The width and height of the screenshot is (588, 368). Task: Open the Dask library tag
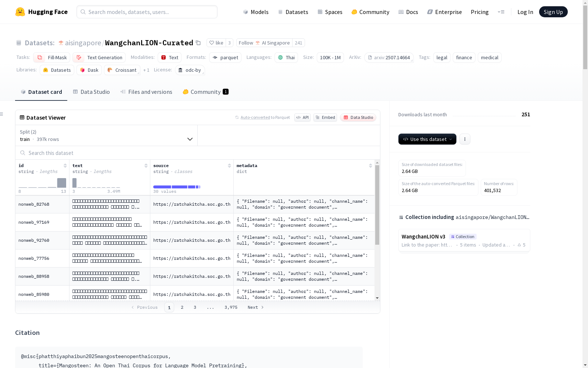89,70
